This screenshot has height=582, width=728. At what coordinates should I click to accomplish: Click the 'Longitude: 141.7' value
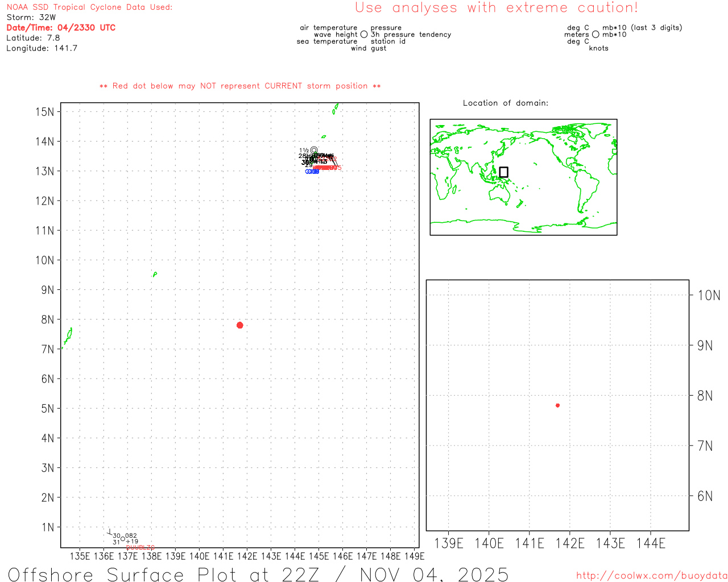[42, 48]
